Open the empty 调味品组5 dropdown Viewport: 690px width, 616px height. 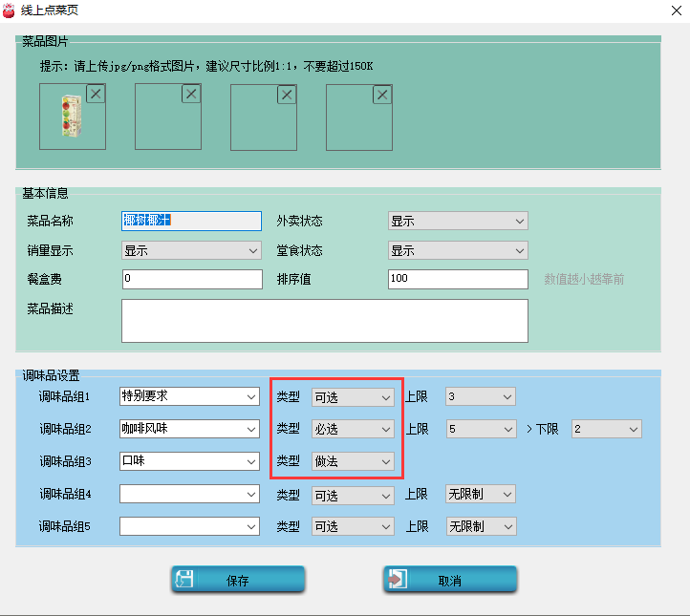189,526
